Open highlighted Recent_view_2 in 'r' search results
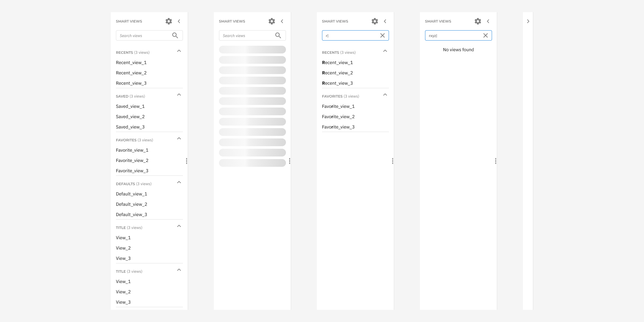The width and height of the screenshot is (644, 322). pos(337,73)
